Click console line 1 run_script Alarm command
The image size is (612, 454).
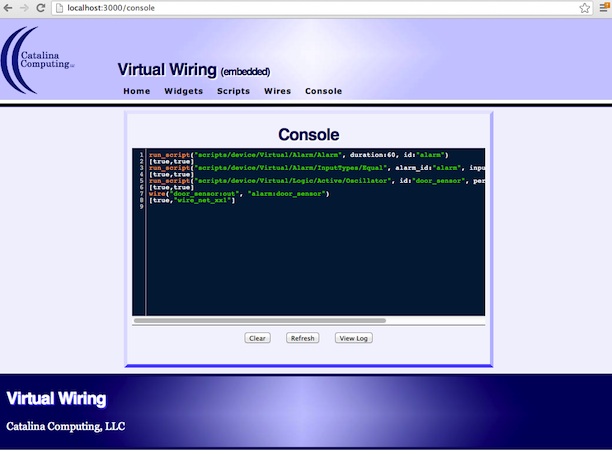pyautogui.click(x=299, y=155)
